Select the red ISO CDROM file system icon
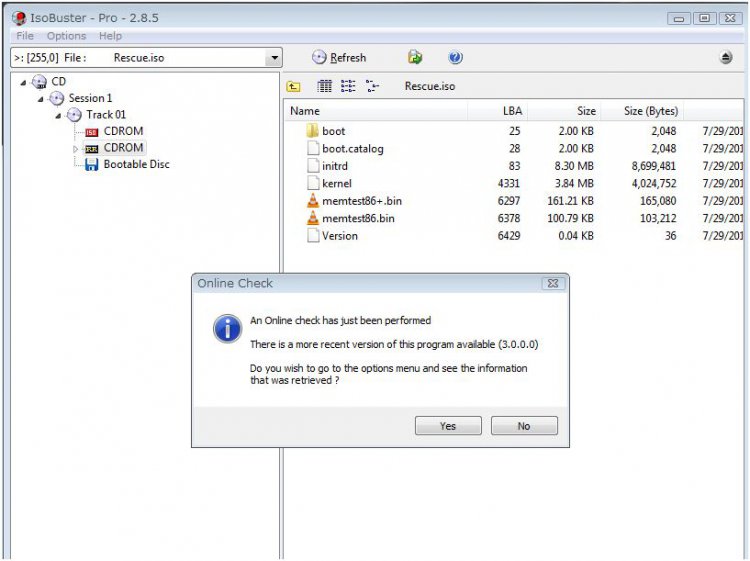This screenshot has width=750, height=561. click(91, 132)
